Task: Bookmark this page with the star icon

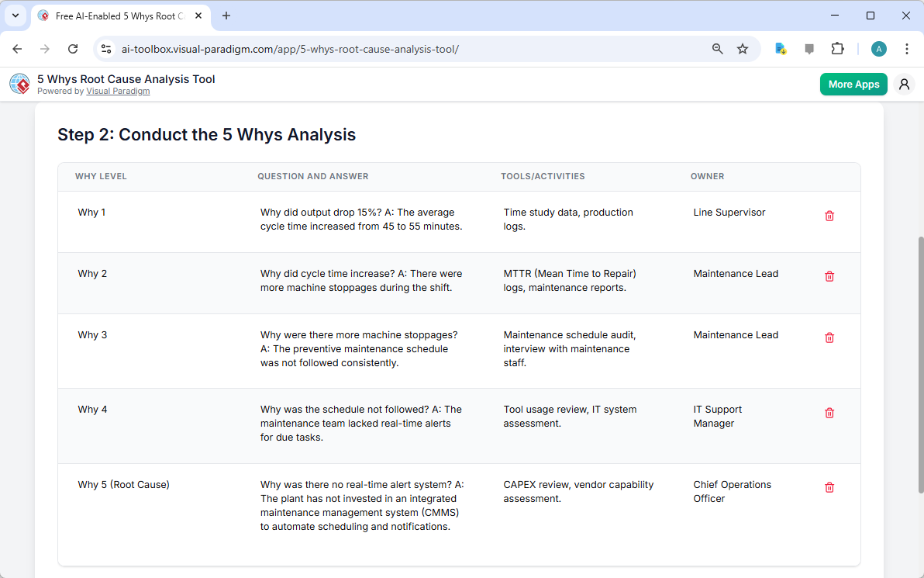Action: coord(743,48)
